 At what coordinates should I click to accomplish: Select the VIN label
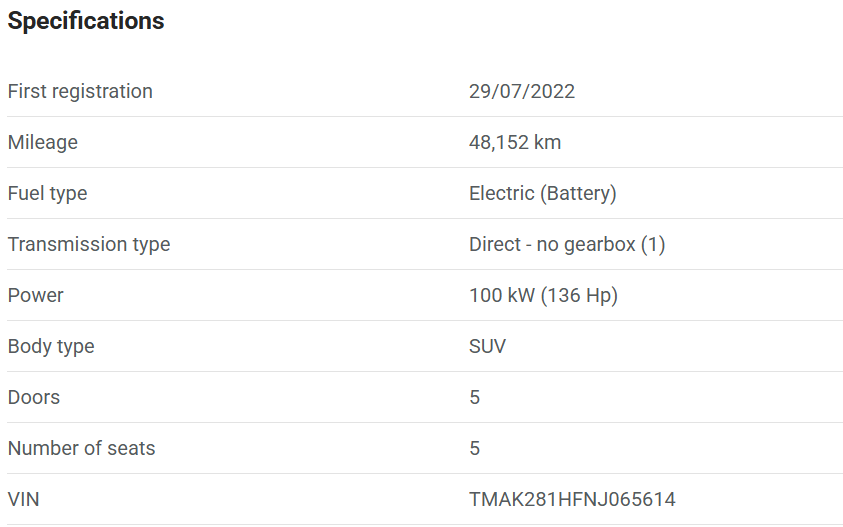24,499
